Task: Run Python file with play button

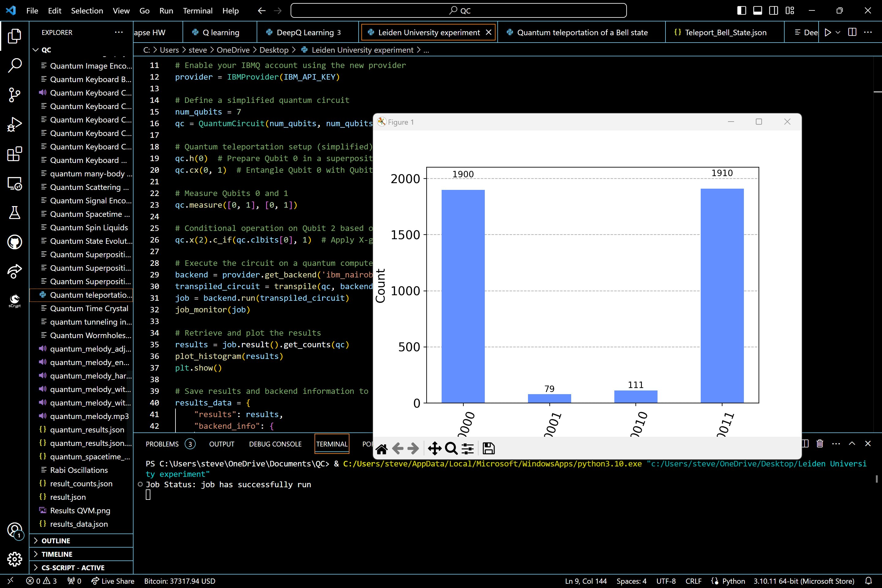Action: pyautogui.click(x=827, y=33)
